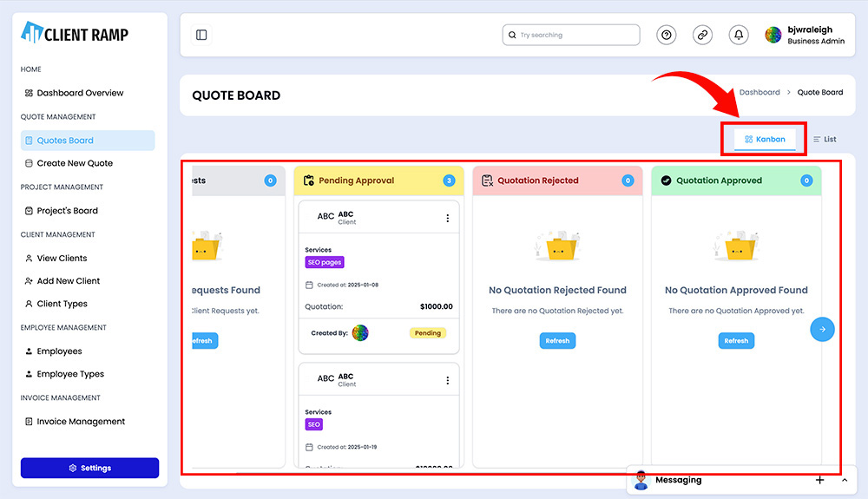Click the $1000.00 quotation amount
This screenshot has height=499, width=868.
(x=437, y=306)
